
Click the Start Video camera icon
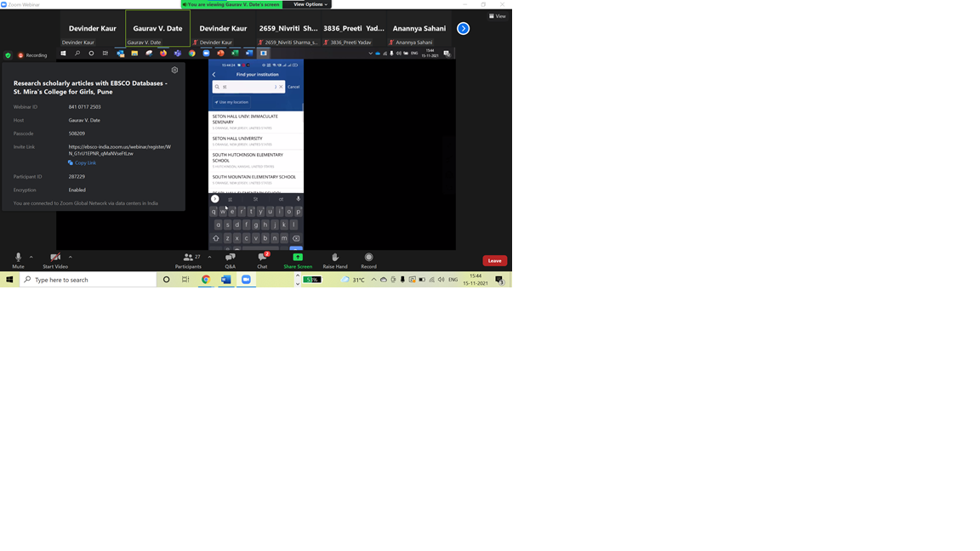click(x=55, y=257)
